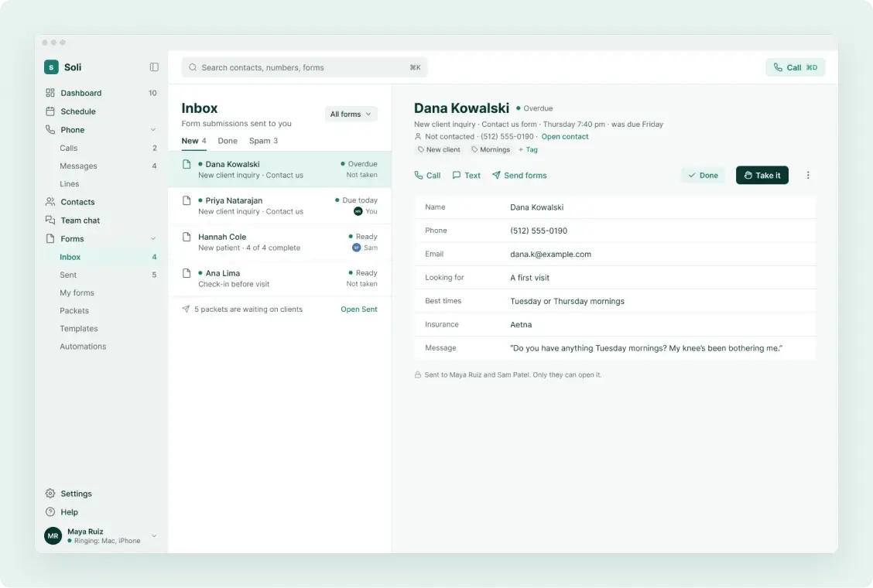The image size is (873, 588).
Task: Click Text to message Dana Kowalski
Action: pos(466,175)
